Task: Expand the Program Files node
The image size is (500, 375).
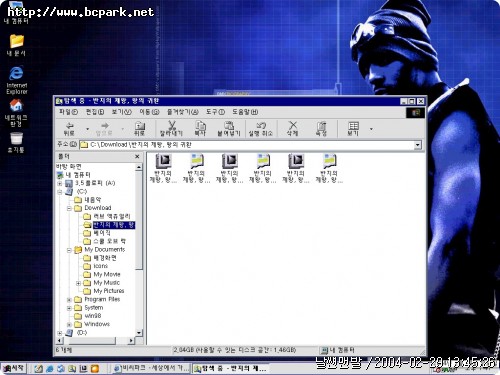Action: pos(69,300)
